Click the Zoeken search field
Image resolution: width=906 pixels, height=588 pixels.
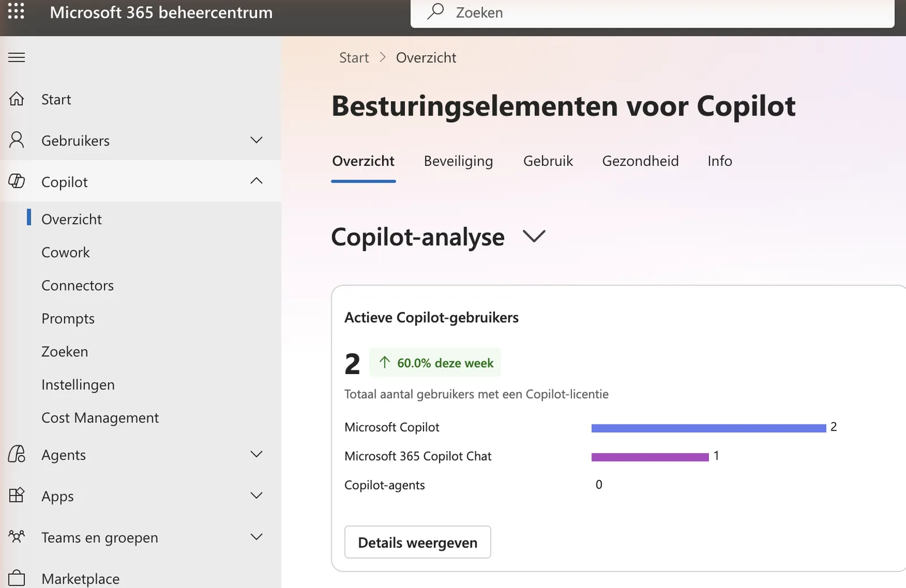point(652,12)
